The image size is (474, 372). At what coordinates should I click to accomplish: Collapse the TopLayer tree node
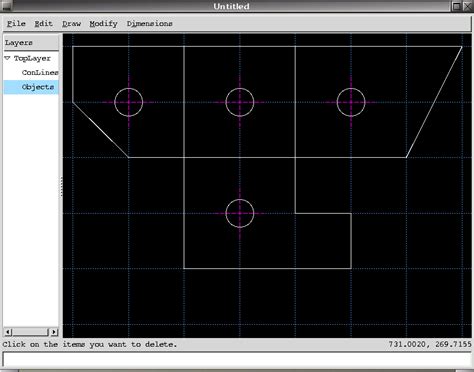pos(7,58)
